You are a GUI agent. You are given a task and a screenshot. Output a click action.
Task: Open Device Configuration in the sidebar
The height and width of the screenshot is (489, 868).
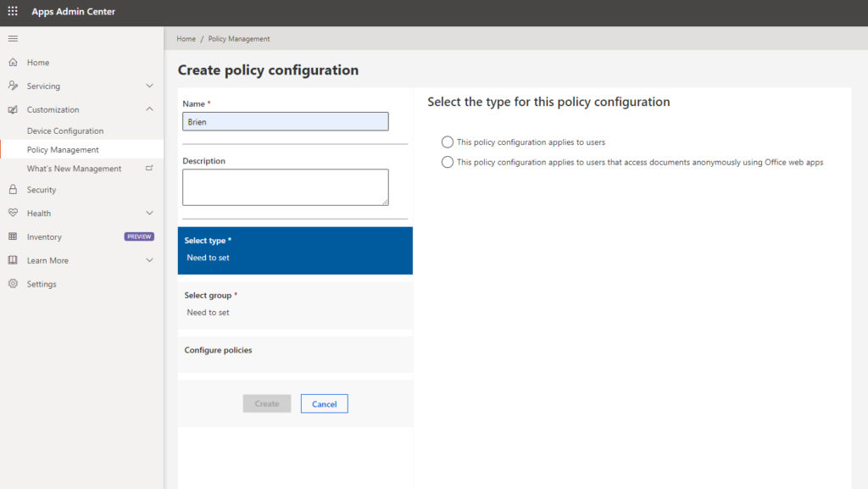(65, 131)
